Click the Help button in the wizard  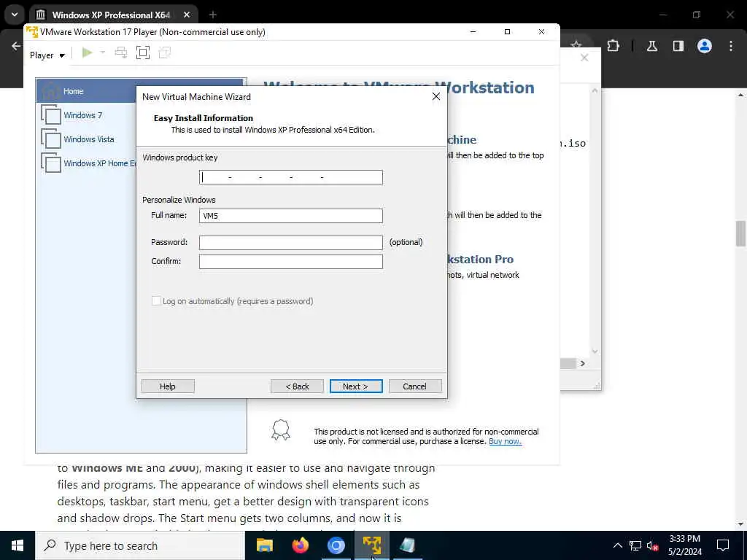(168, 386)
